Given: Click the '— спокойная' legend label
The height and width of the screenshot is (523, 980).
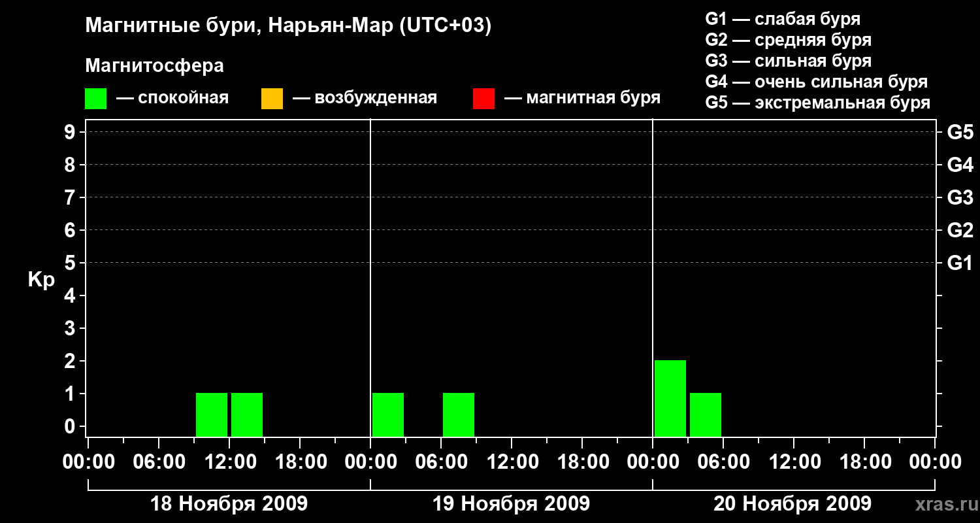Looking at the screenshot, I should point(172,99).
